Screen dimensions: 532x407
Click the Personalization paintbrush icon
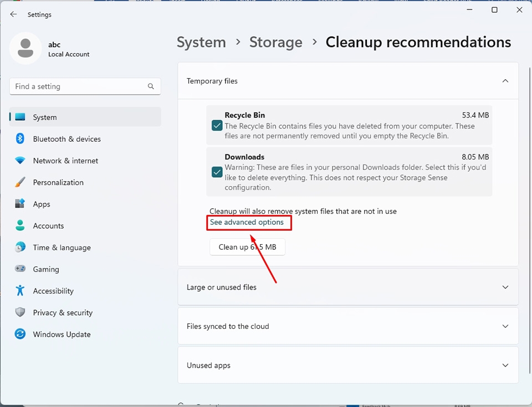pyautogui.click(x=20, y=182)
